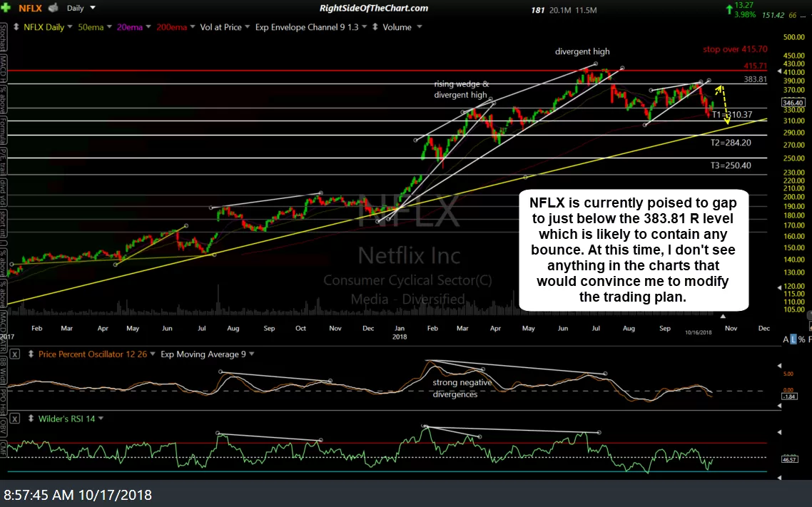This screenshot has height=507, width=812.
Task: Click reorder arrows on Price Percent Oscillator pane
Action: click(31, 354)
